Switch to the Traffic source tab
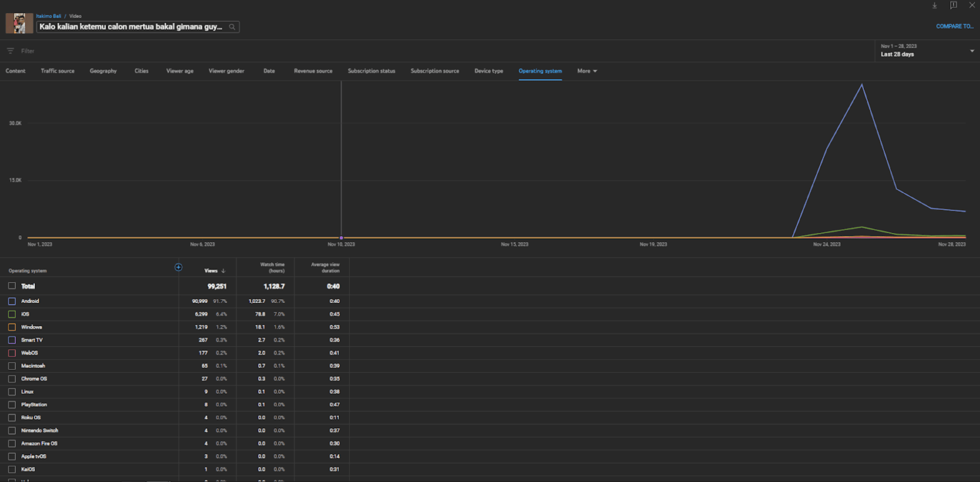 point(58,71)
